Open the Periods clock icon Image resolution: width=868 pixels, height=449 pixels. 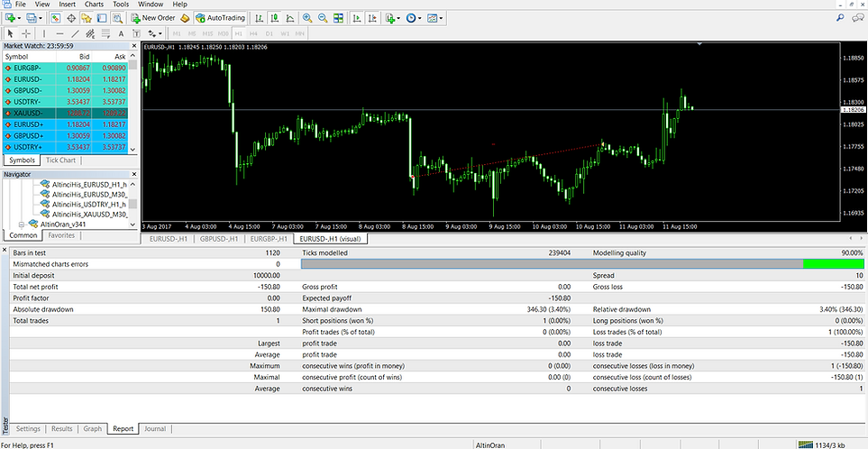coord(411,18)
